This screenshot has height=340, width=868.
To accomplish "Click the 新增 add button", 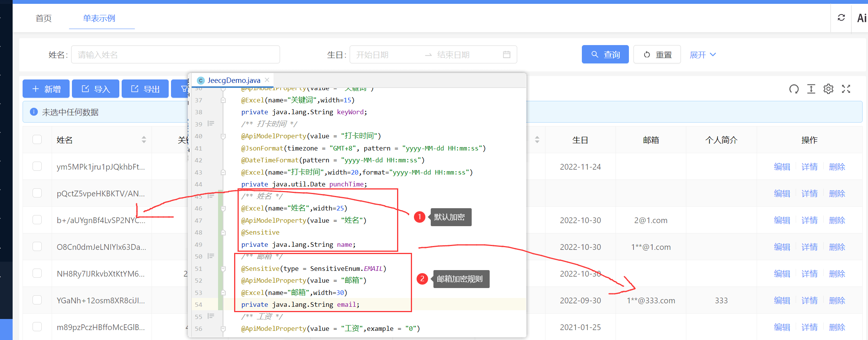I will (46, 89).
